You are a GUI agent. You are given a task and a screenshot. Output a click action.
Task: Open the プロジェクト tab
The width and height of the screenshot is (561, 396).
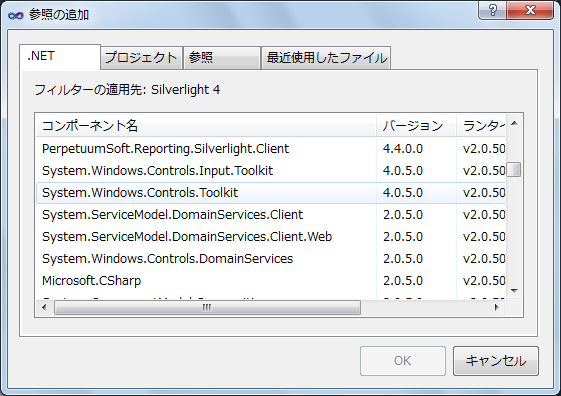(142, 58)
